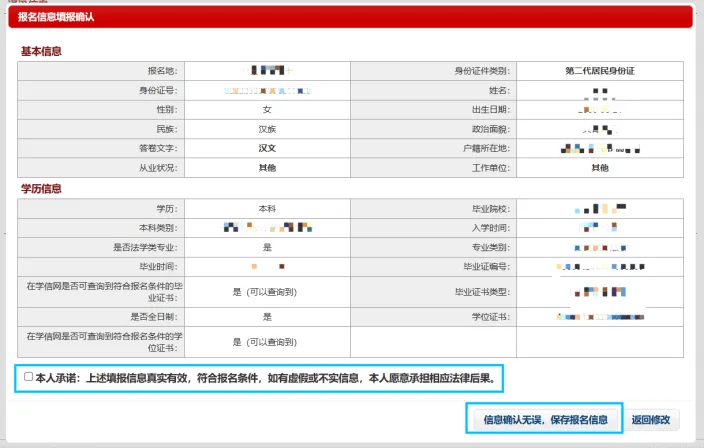The height and width of the screenshot is (448, 704).
Task: Tick the 本人承诺 declaration checkbox
Action: 28,377
